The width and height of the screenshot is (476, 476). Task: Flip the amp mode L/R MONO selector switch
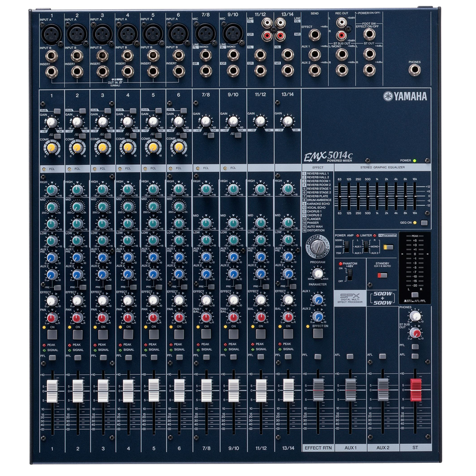pyautogui.click(x=367, y=246)
